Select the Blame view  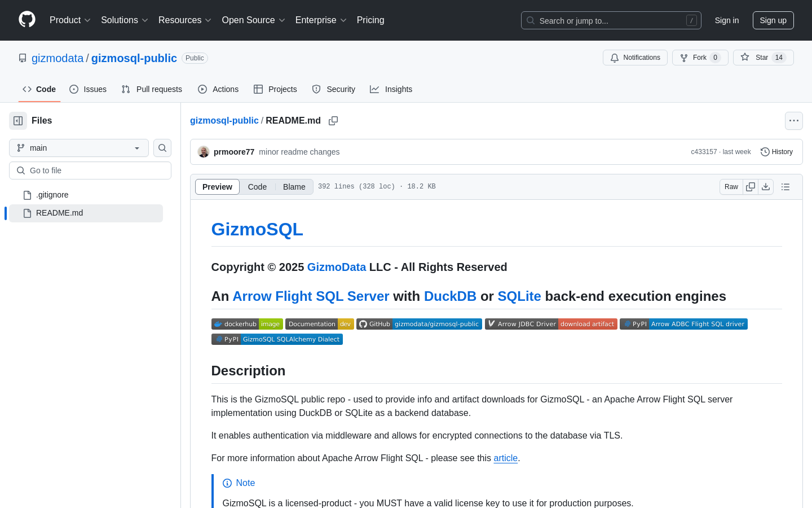294,187
